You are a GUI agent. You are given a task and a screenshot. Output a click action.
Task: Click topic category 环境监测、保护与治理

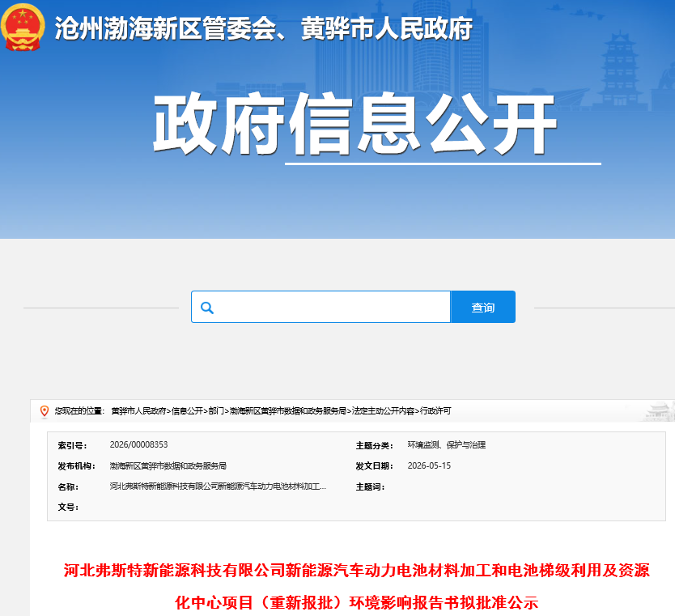(447, 445)
